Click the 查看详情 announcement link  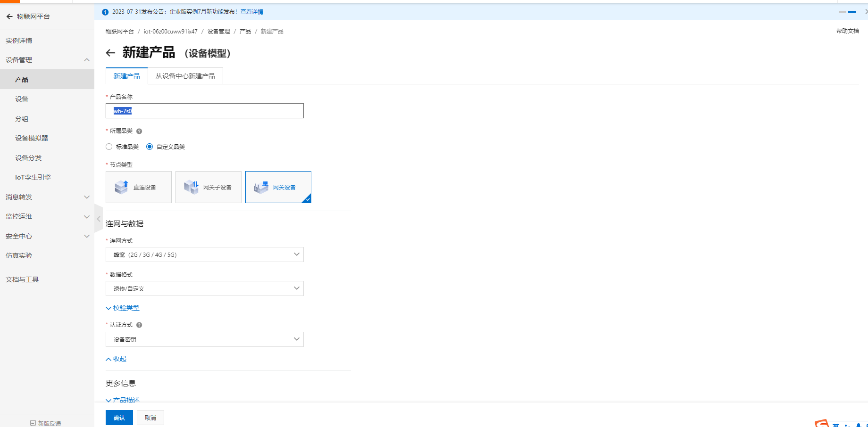(252, 12)
